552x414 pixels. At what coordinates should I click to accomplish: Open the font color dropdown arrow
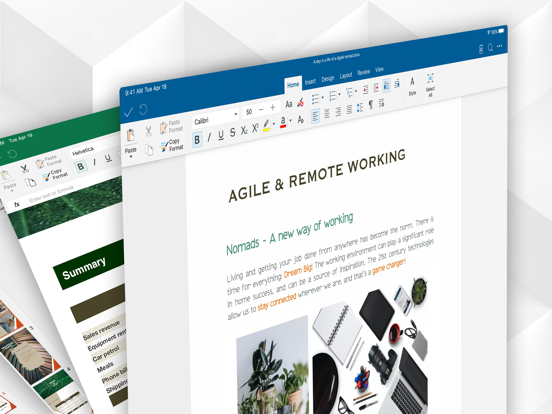(x=290, y=120)
